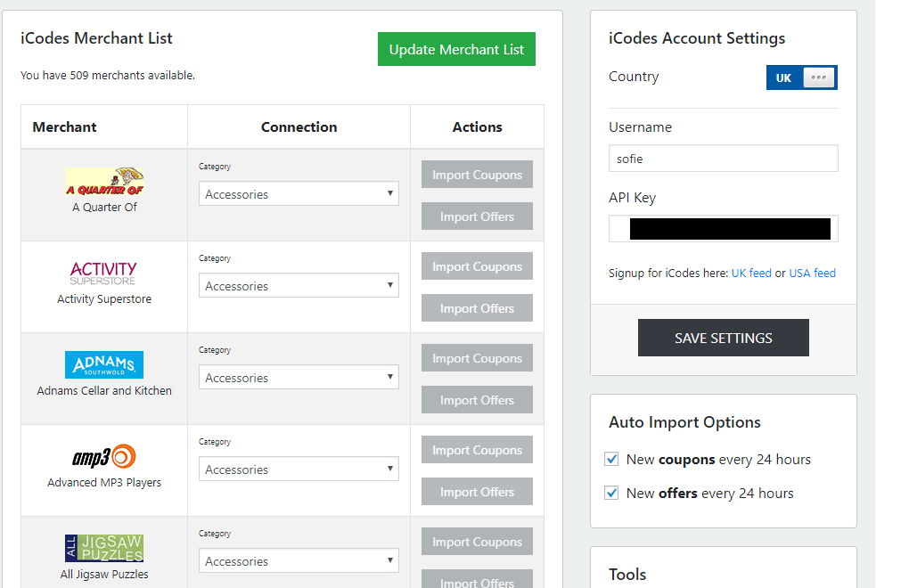The image size is (909, 588).
Task: Toggle New coupons every 24 hours checkbox
Action: click(611, 460)
